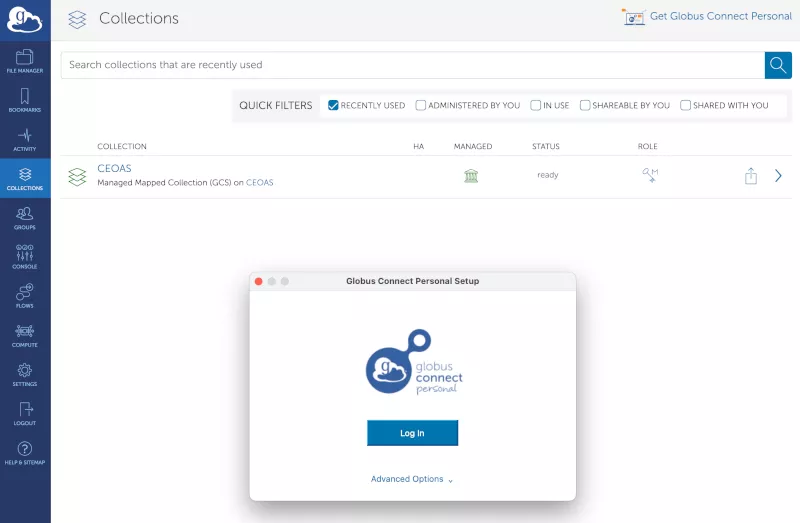Click the QUICK FILTERS label

276,105
